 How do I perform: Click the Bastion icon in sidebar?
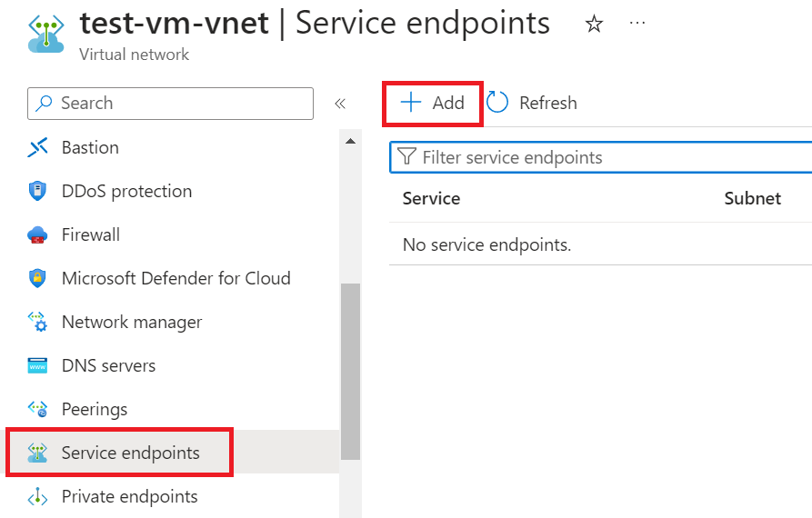click(37, 147)
